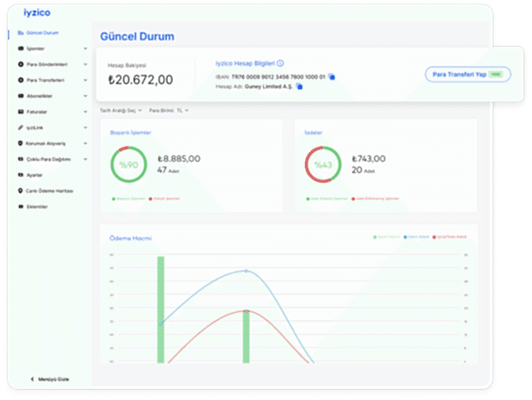Click info icon beside iyzico Hesap Bilgileri
The width and height of the screenshot is (532, 400).
280,63
